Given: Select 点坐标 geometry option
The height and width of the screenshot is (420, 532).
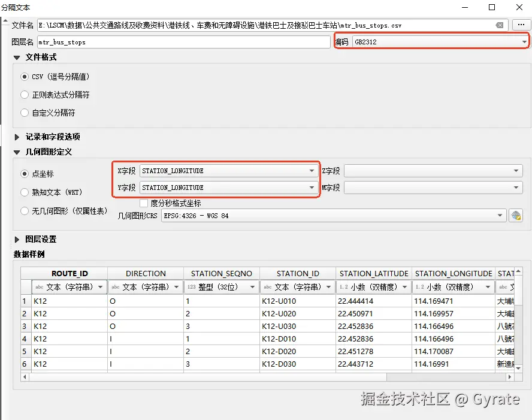Looking at the screenshot, I should click(25, 174).
